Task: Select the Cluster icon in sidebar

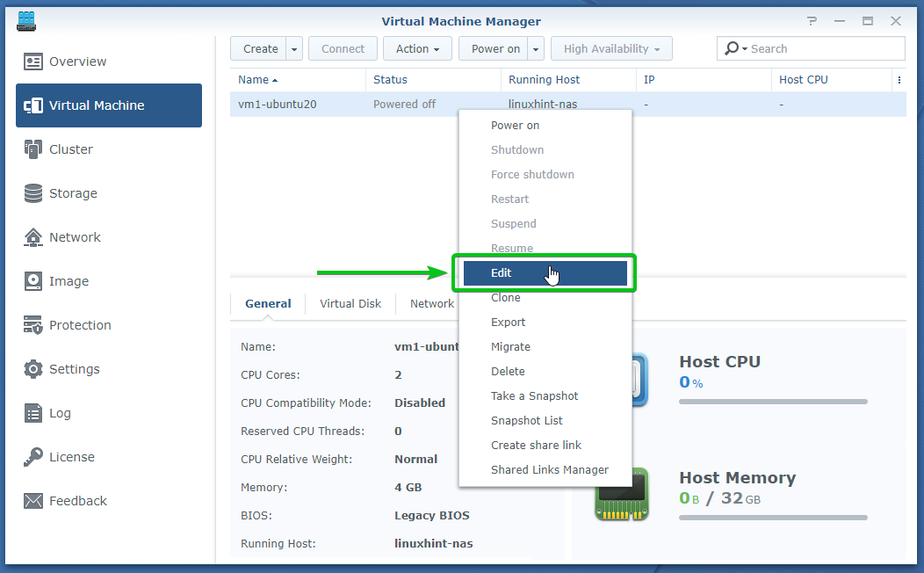Action: point(33,149)
